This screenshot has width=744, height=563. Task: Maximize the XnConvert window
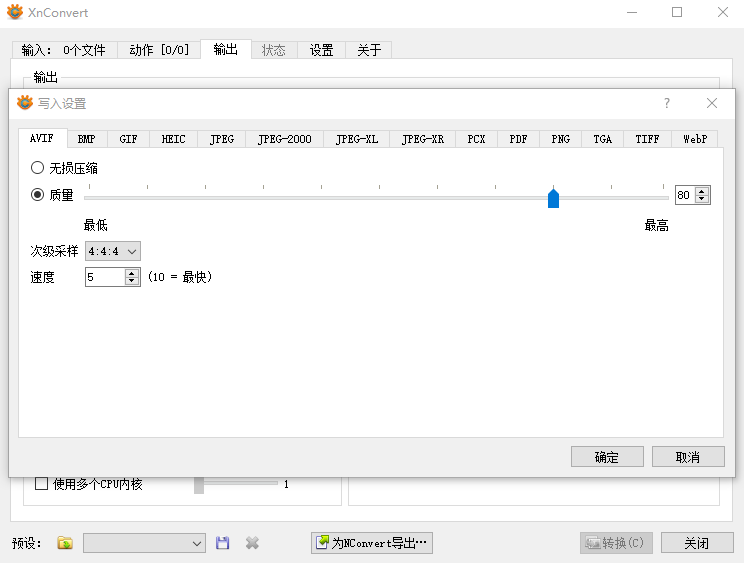677,12
